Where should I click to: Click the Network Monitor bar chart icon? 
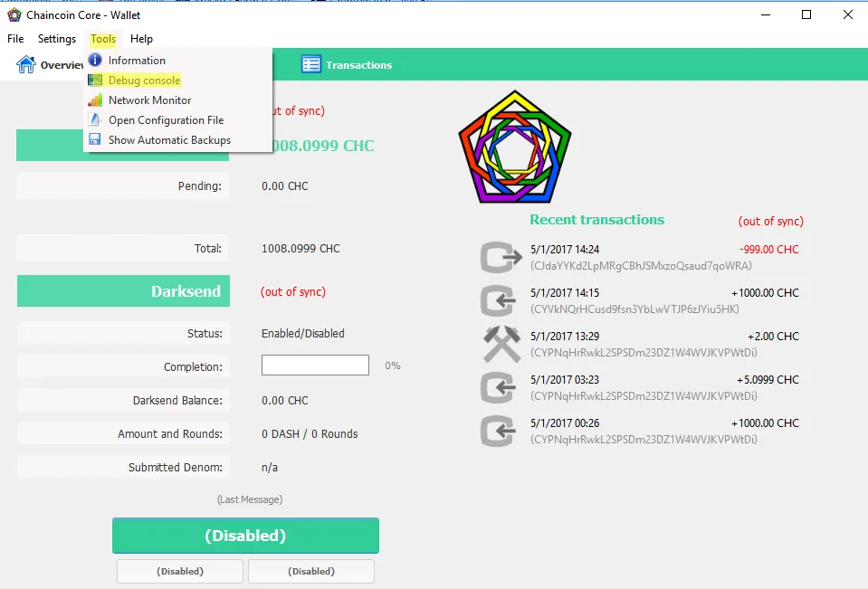click(95, 100)
